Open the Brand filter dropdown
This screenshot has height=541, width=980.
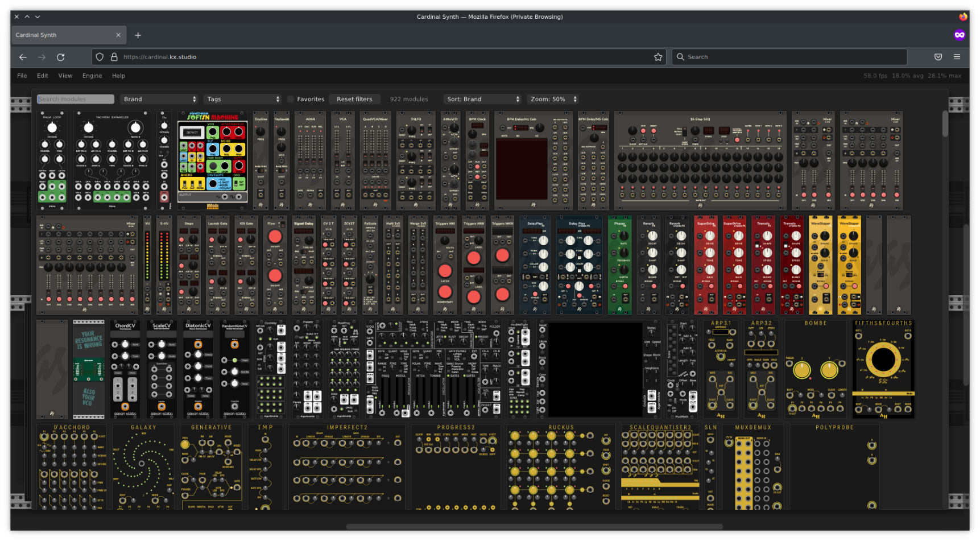[159, 99]
